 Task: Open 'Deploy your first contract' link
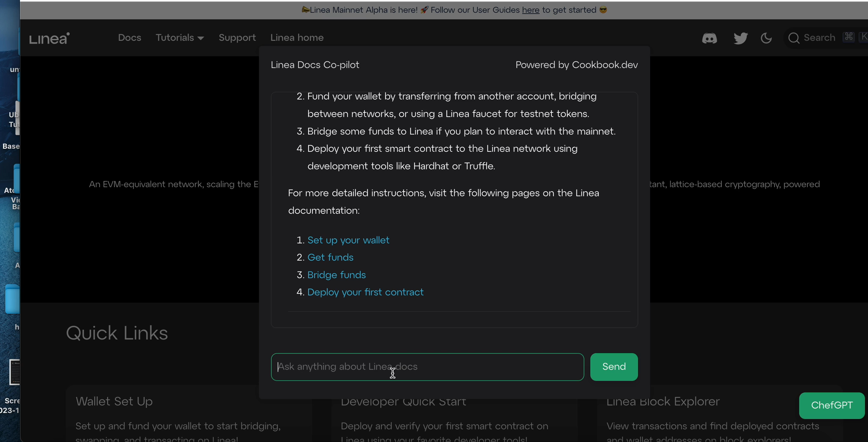[365, 292]
